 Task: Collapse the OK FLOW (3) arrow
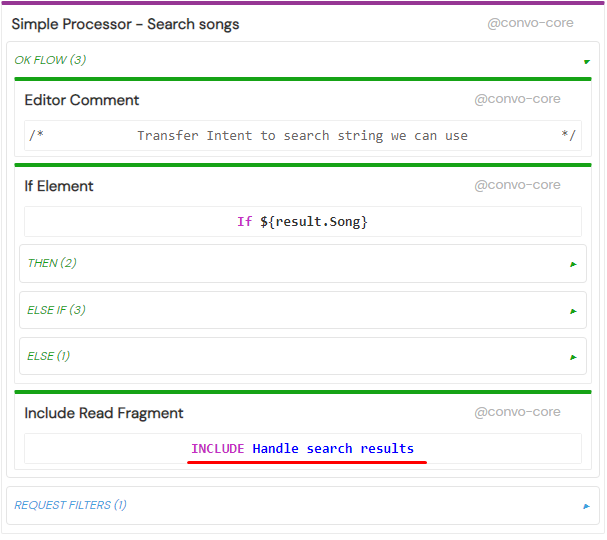tap(587, 62)
